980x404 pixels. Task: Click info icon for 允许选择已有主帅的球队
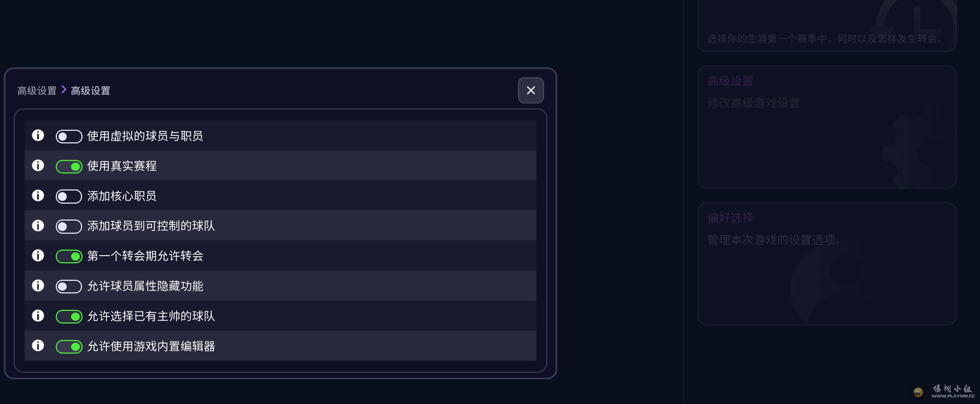[x=38, y=316]
